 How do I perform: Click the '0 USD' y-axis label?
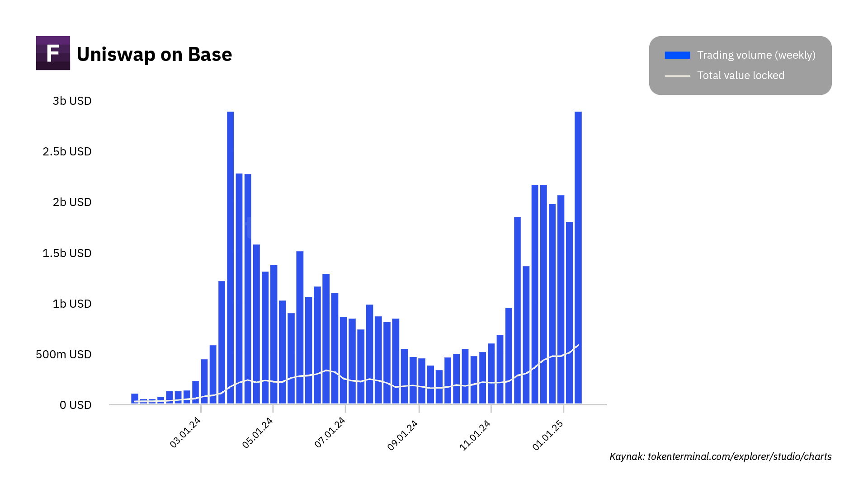[x=75, y=405]
